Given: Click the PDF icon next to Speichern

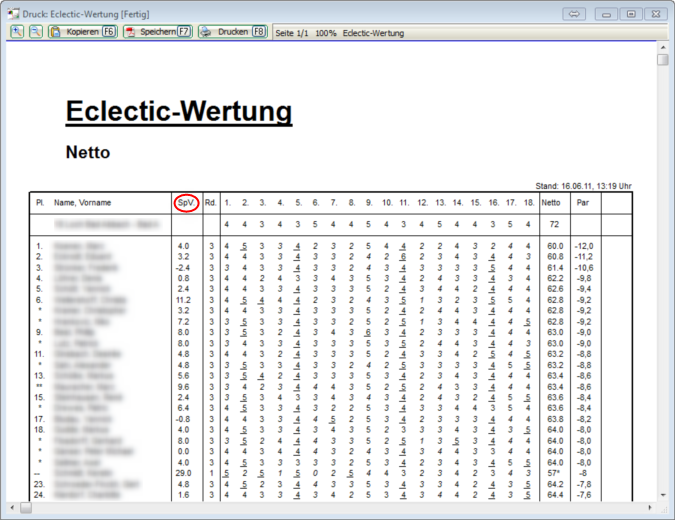Looking at the screenshot, I should tap(130, 32).
